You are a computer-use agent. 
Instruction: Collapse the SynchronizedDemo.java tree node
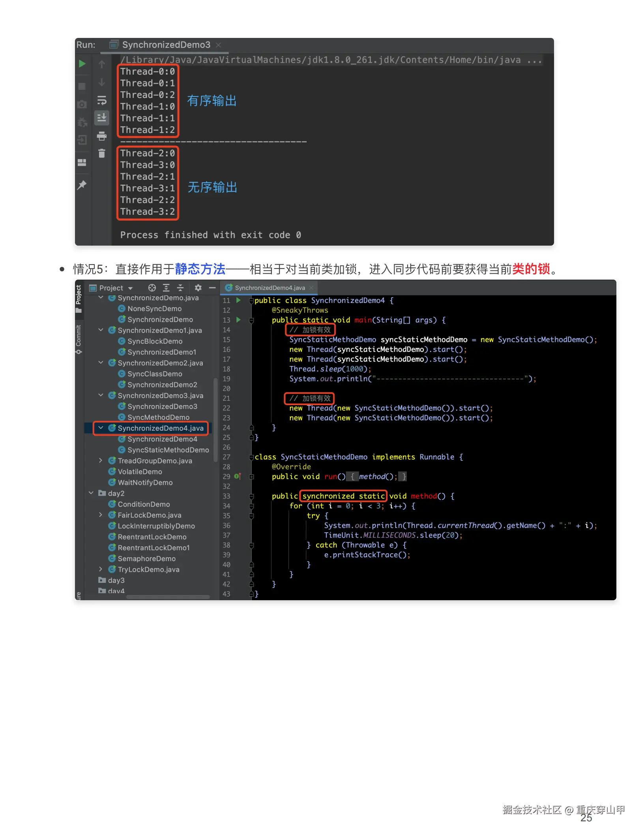101,298
